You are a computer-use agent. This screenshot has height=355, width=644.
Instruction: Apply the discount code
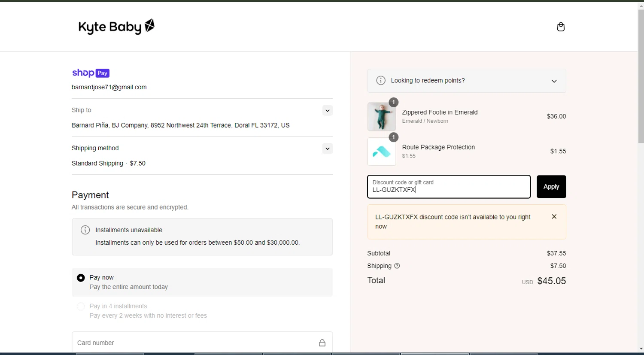551,187
